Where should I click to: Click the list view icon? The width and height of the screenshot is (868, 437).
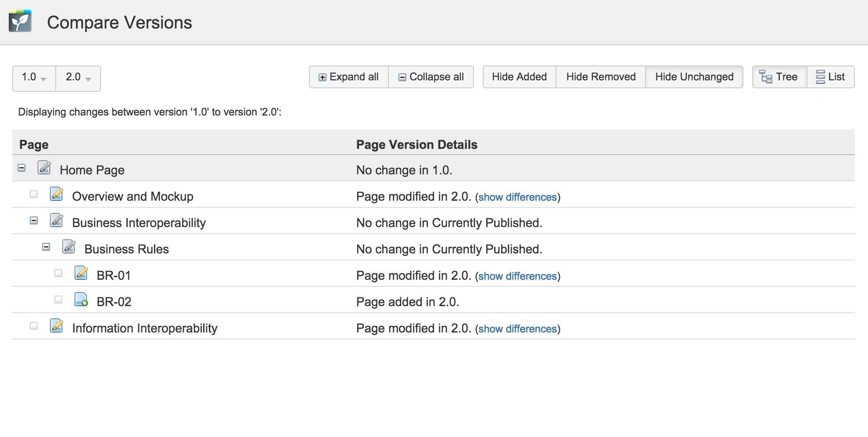pyautogui.click(x=820, y=77)
